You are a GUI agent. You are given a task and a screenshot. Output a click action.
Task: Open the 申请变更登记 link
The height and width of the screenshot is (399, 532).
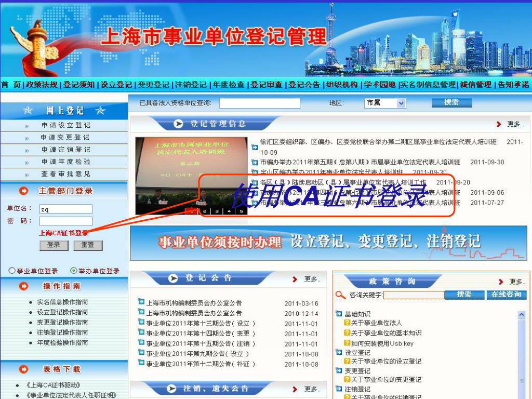pos(65,137)
